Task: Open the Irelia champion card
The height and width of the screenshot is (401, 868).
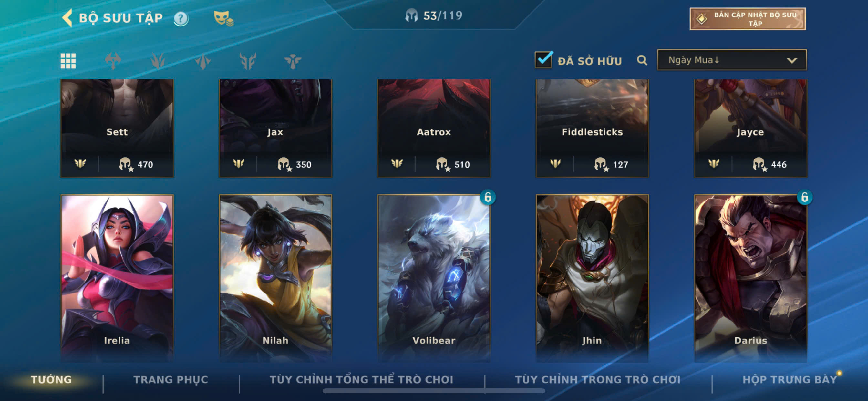Action: click(117, 278)
